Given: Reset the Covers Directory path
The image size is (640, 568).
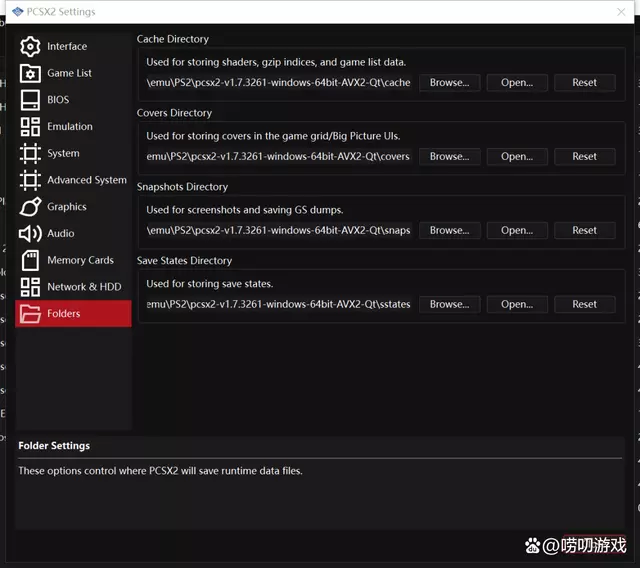Looking at the screenshot, I should click(584, 157).
